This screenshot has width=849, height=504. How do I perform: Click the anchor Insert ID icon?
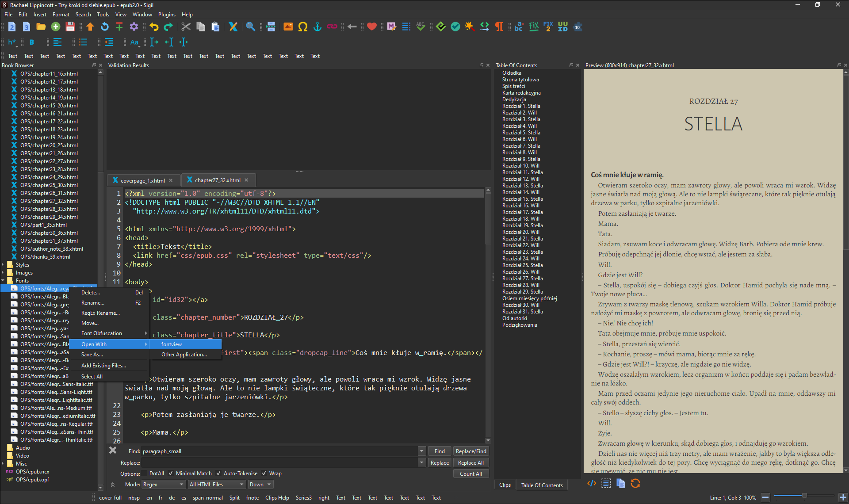pos(317,27)
